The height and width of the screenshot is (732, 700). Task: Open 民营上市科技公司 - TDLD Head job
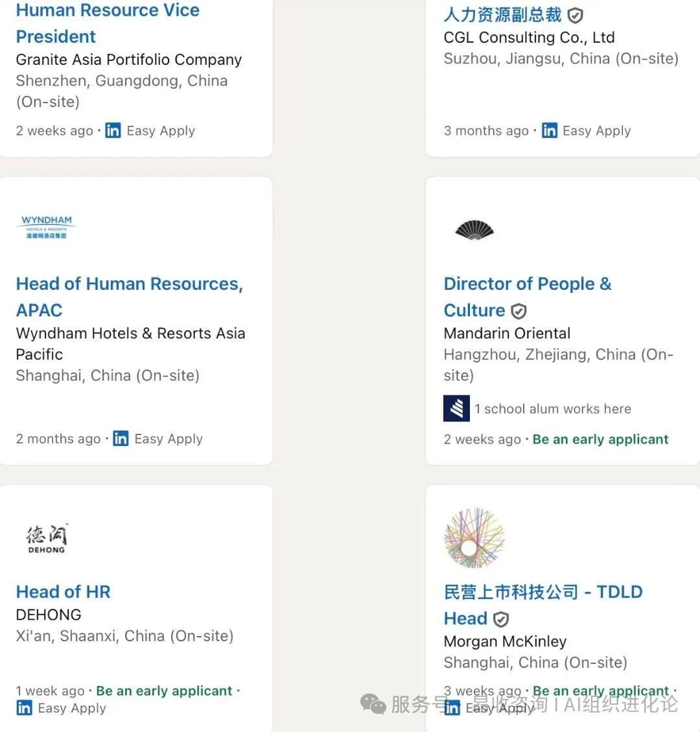542,592
